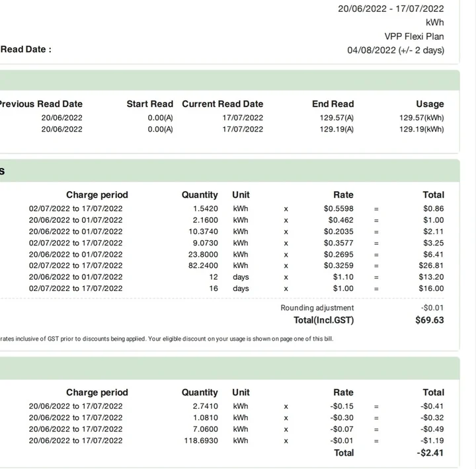Screen dimensions: 476x469
Task: Click the Previous Read Date column header
Action: coord(40,104)
